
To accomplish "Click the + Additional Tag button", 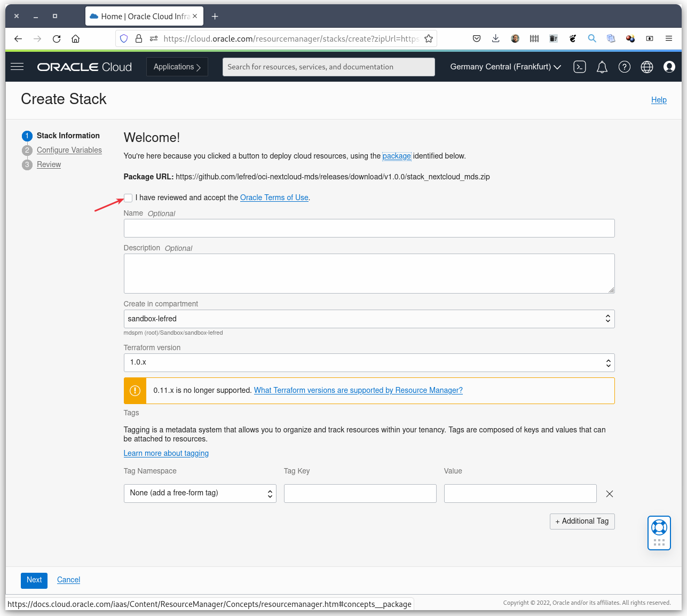I will click(582, 521).
